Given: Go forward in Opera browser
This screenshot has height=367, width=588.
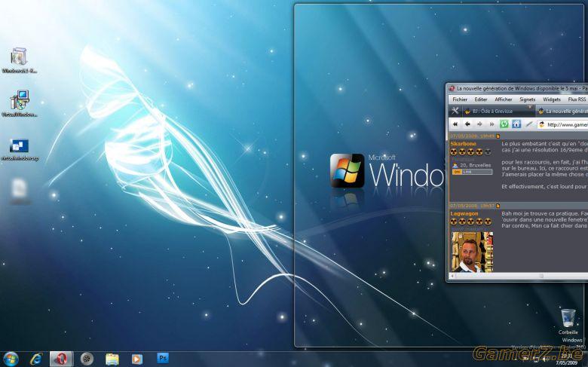Looking at the screenshot, I should tap(479, 124).
